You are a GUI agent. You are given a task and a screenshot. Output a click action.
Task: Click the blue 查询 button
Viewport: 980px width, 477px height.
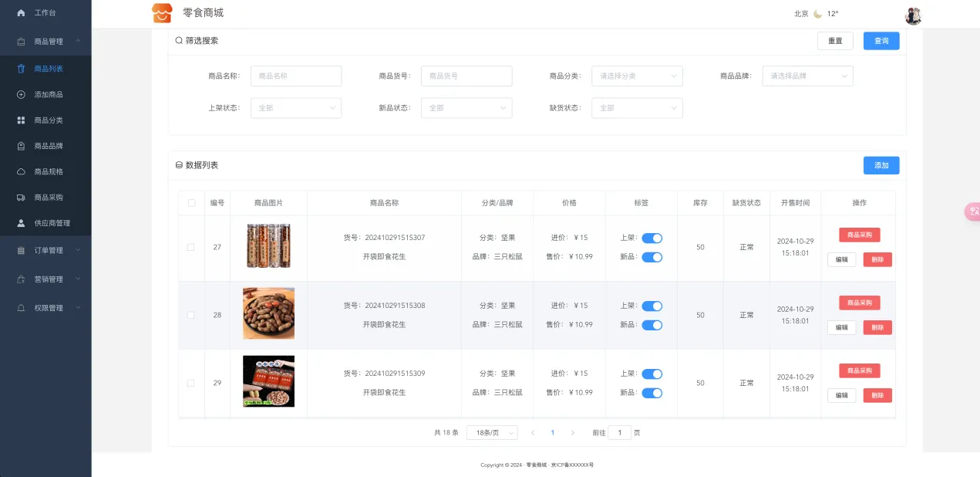881,41
